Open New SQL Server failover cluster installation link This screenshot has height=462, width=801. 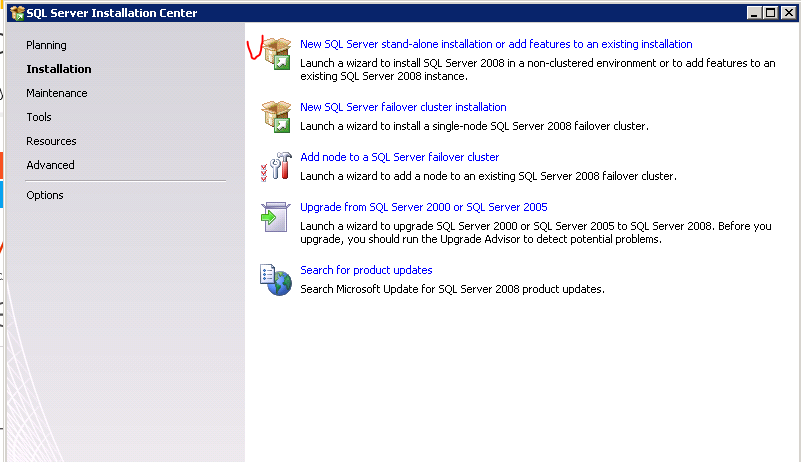click(x=403, y=107)
